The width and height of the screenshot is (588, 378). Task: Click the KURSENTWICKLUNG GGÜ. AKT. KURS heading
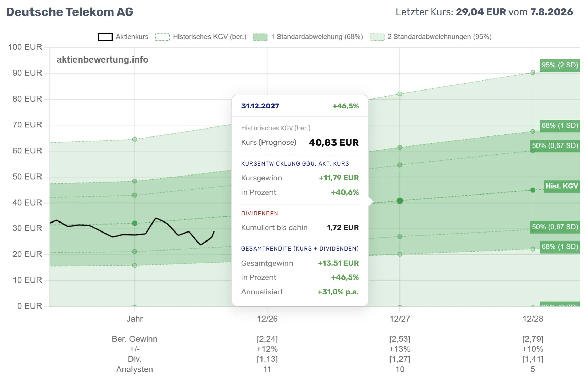click(295, 164)
